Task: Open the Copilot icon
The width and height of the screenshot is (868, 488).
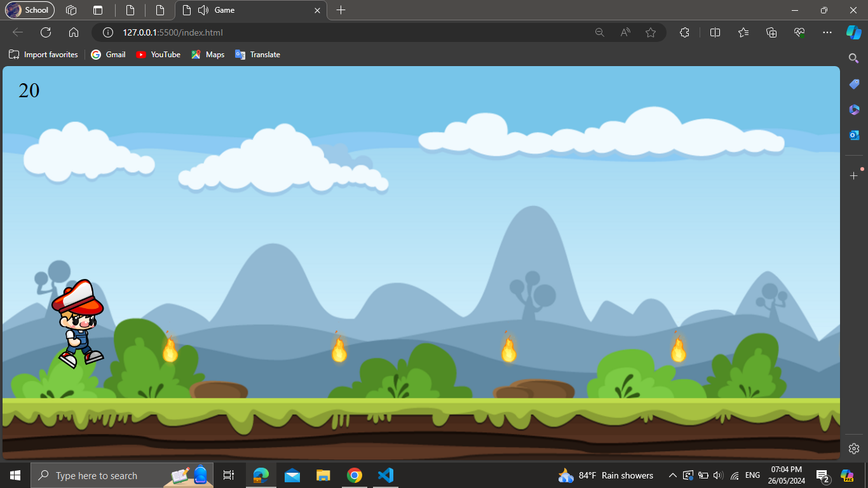Action: pyautogui.click(x=853, y=32)
